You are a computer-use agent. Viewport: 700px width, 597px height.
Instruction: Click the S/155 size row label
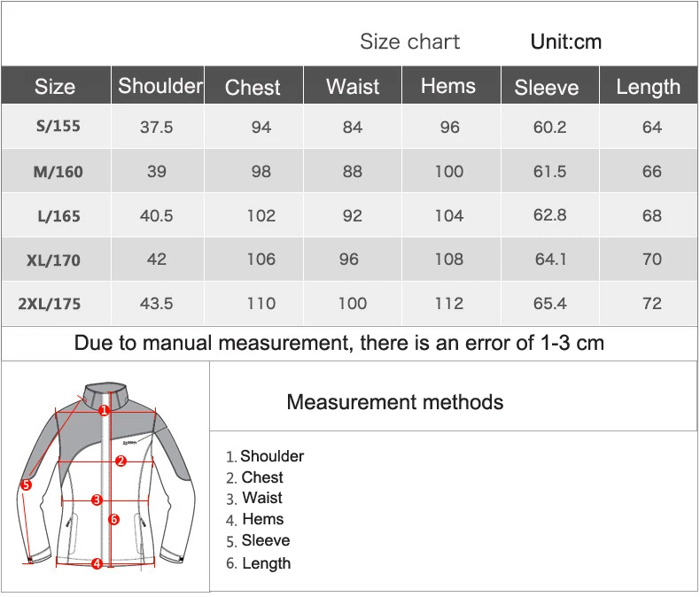click(x=58, y=127)
